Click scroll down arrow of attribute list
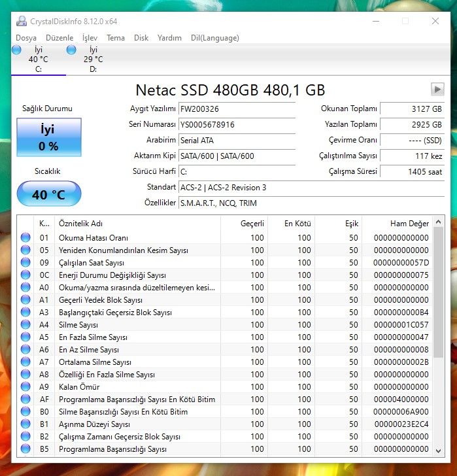This screenshot has height=476, width=457. tap(438, 450)
